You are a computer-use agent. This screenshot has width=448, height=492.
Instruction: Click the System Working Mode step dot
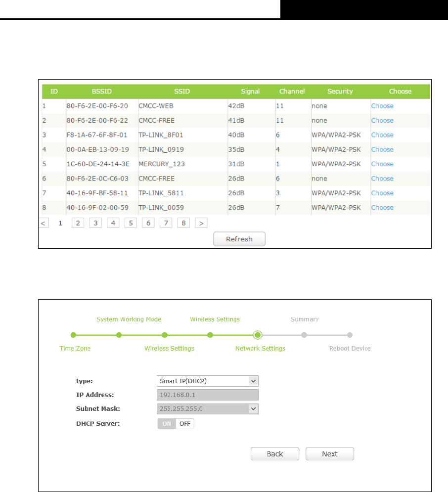point(119,335)
